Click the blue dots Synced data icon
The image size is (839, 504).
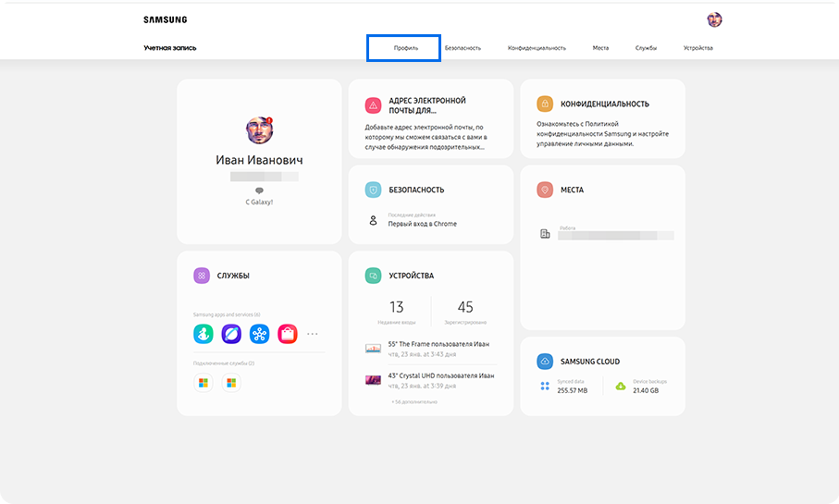pyautogui.click(x=545, y=386)
